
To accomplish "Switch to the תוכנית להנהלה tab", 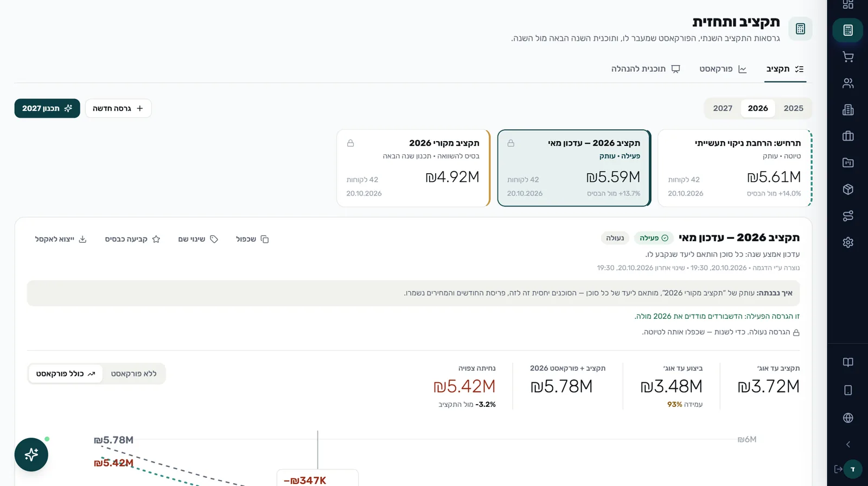I will [646, 69].
